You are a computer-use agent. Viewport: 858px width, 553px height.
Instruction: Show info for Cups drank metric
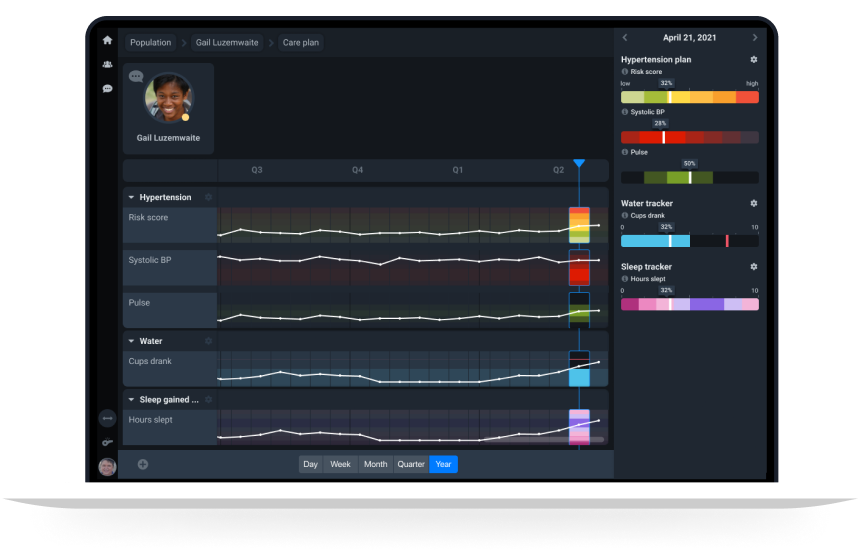[624, 216]
